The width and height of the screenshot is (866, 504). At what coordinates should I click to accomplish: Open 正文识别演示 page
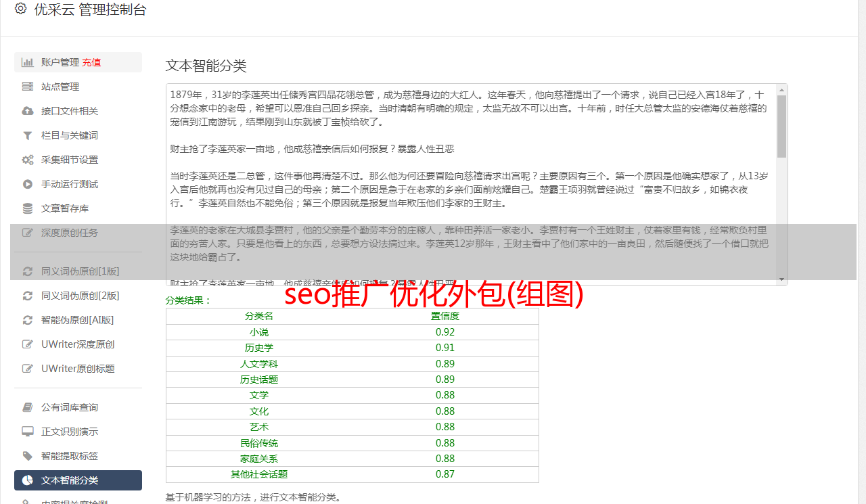(78, 432)
